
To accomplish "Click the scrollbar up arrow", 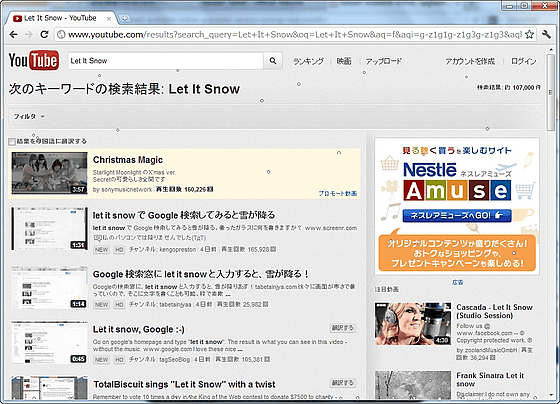I will pos(551,50).
